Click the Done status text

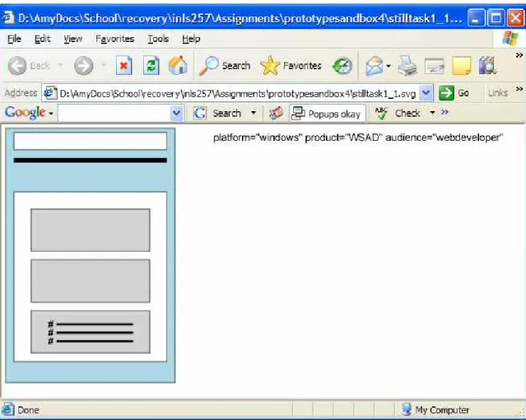(28, 410)
